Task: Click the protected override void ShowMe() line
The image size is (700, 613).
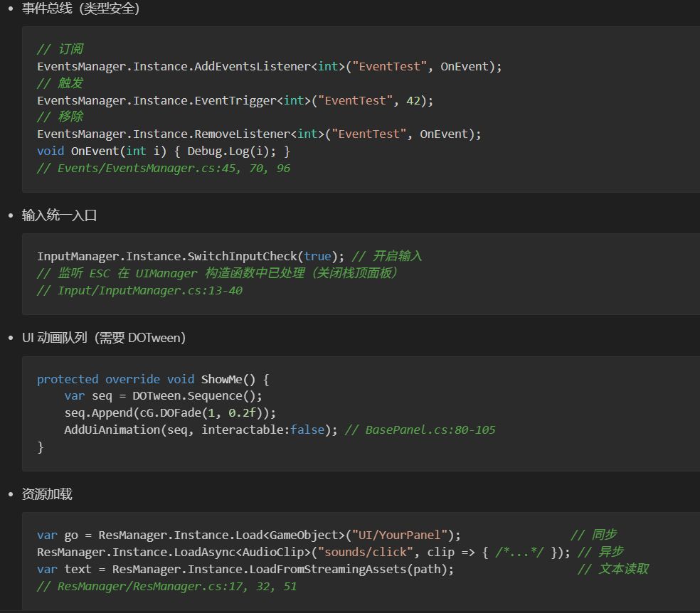Action: click(x=153, y=379)
